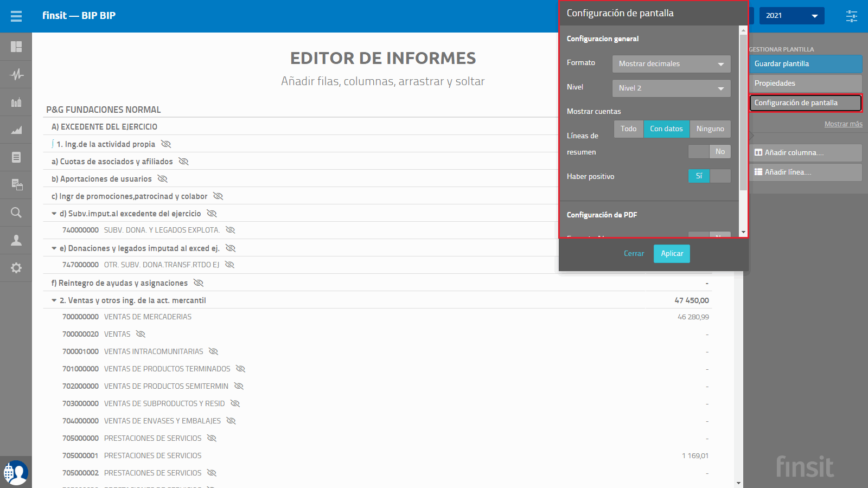Click the support avatar icon at bottom left
The width and height of the screenshot is (868, 488).
tap(16, 473)
